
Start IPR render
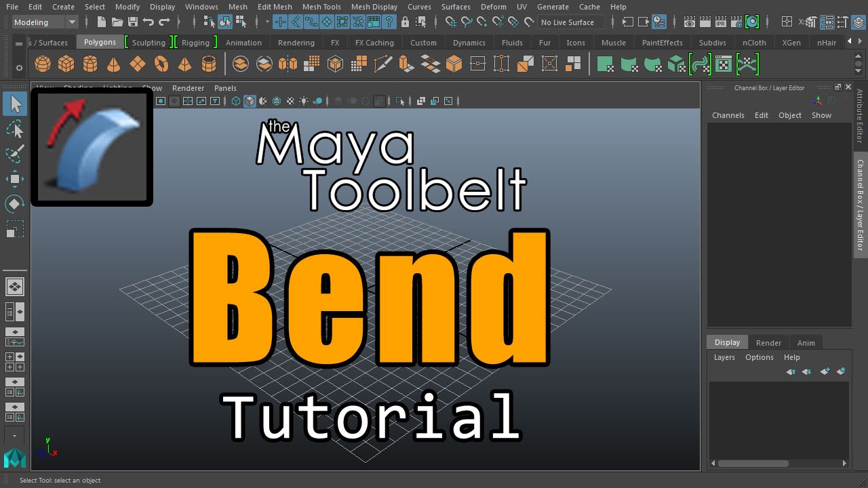click(x=721, y=22)
